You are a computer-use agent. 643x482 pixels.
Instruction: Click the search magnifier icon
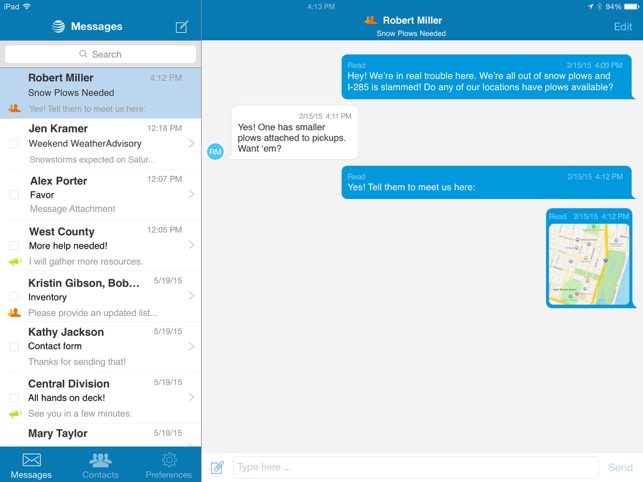coord(83,54)
